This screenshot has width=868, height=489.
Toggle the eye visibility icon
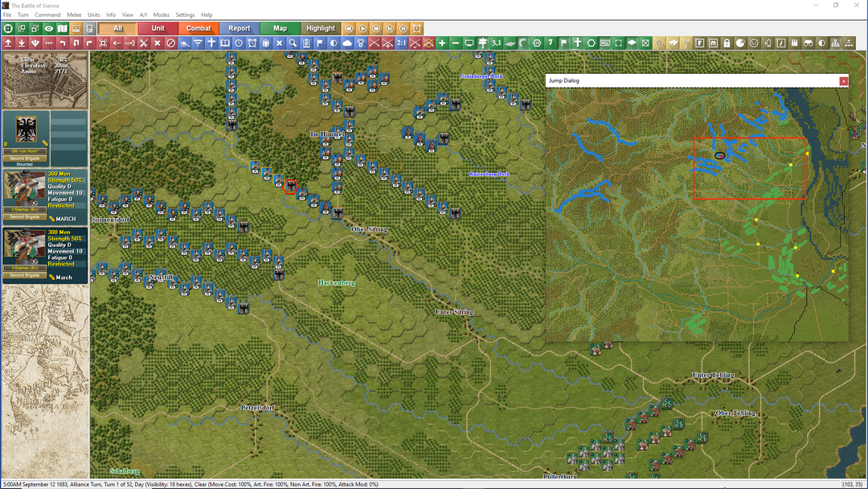tap(49, 28)
